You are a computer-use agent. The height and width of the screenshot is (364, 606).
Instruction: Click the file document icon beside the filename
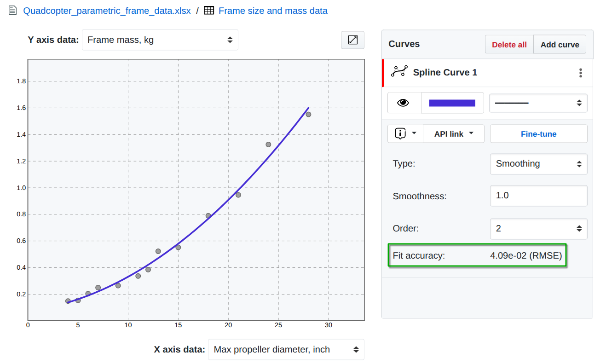(x=12, y=10)
